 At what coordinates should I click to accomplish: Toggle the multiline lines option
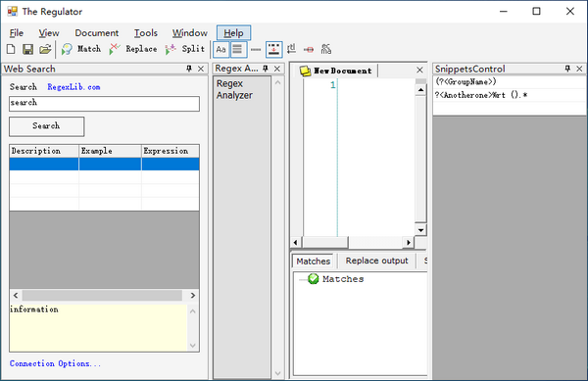click(x=238, y=49)
